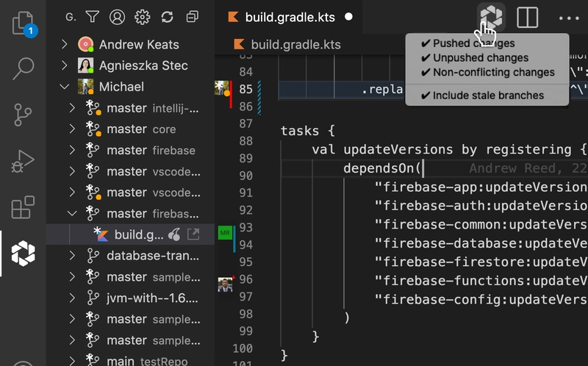Expand the database-tran... branch node

(72, 256)
